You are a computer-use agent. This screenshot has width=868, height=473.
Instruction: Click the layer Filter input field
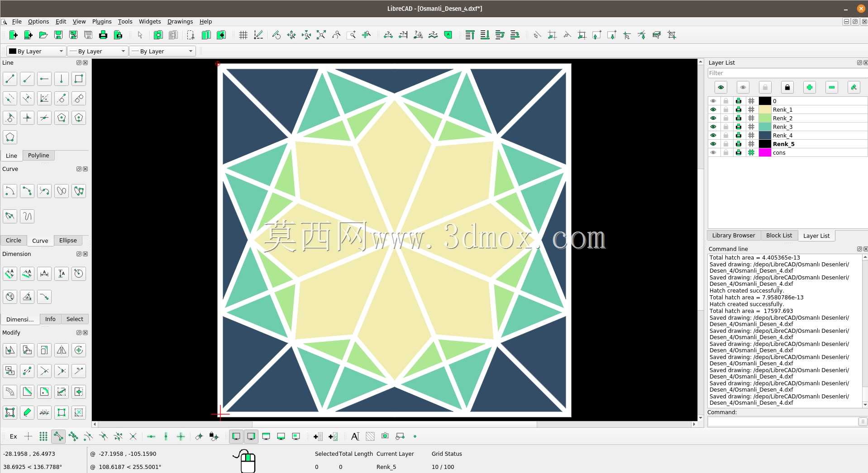coord(787,73)
